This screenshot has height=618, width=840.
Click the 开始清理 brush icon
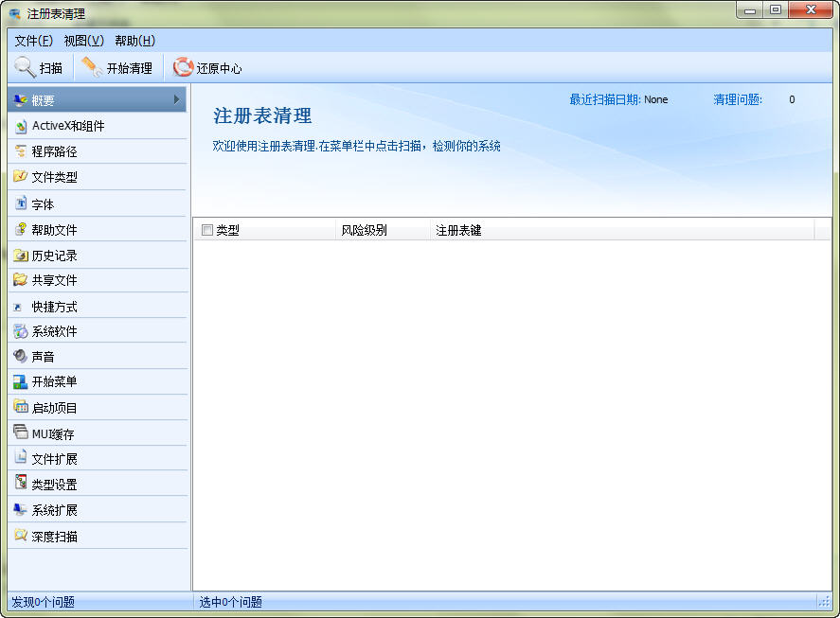(x=92, y=67)
